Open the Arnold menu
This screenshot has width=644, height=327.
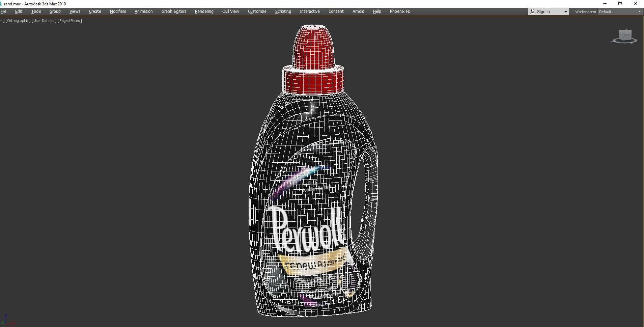358,11
